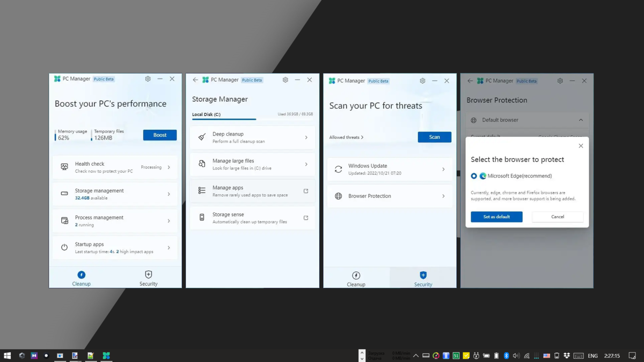Open PC Manager icon on taskbar
This screenshot has height=362, width=644.
pos(106,356)
